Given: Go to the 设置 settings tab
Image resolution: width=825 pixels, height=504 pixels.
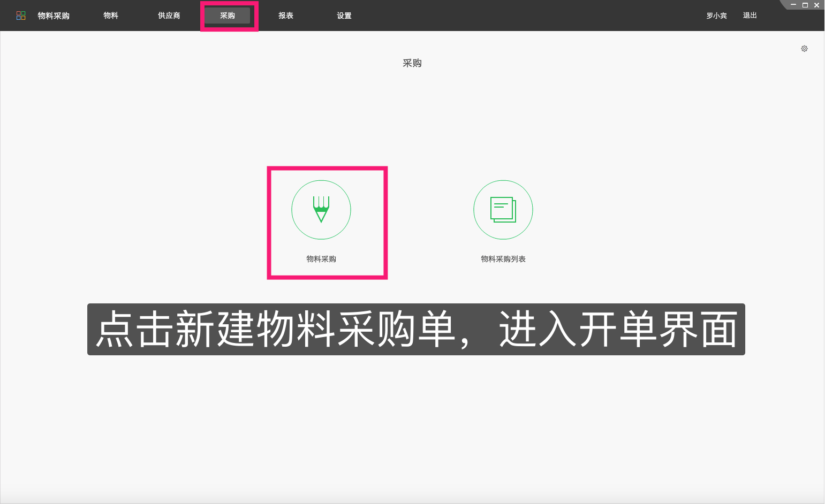Looking at the screenshot, I should (343, 16).
